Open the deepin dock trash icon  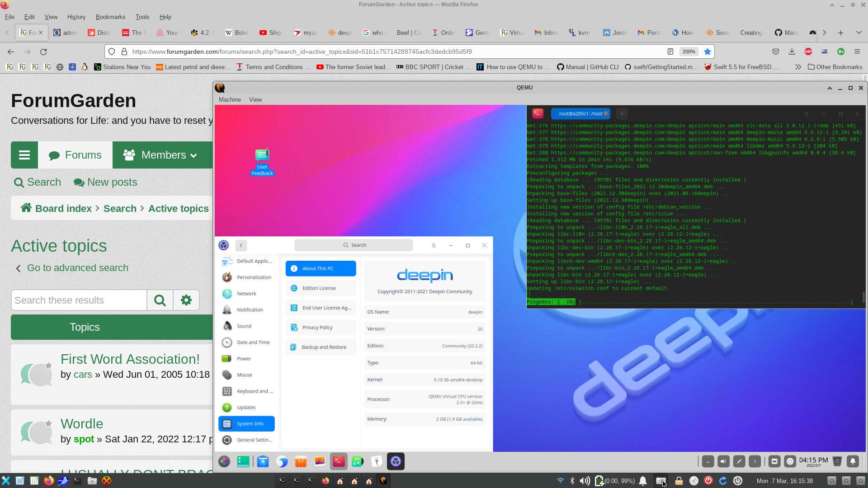pos(837,461)
